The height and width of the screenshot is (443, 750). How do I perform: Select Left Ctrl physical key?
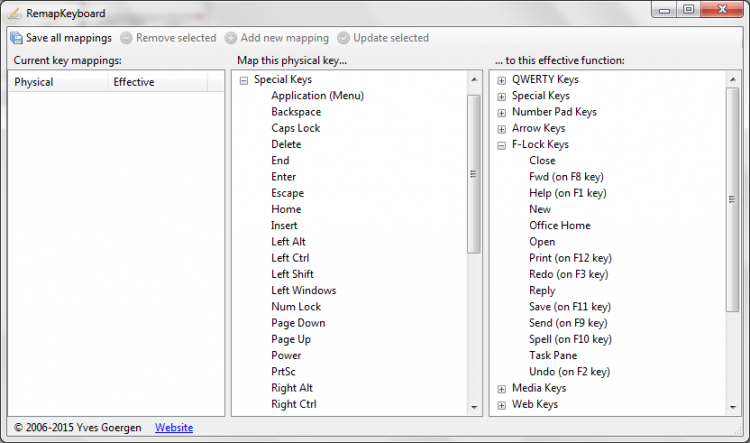click(x=290, y=258)
